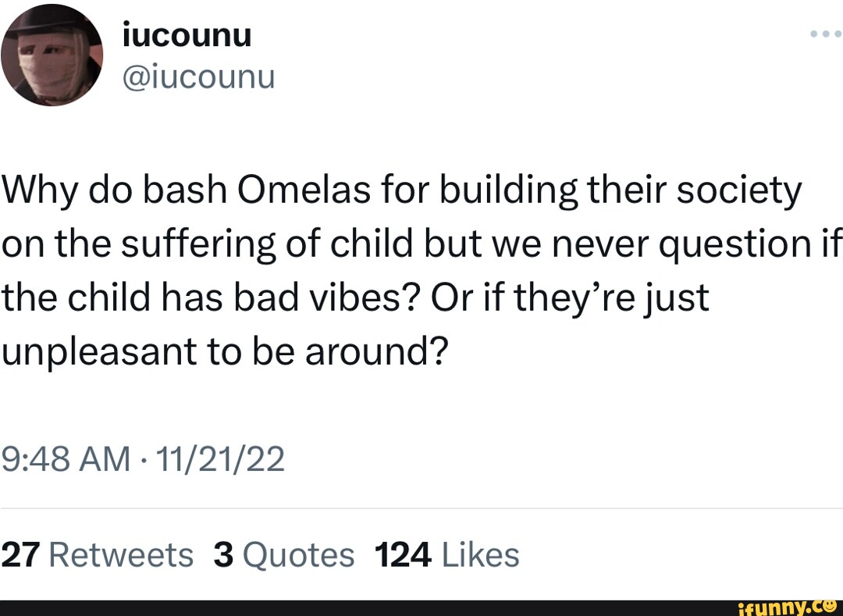843x616 pixels.
Task: Open the 3 Quotes list
Action: click(284, 554)
